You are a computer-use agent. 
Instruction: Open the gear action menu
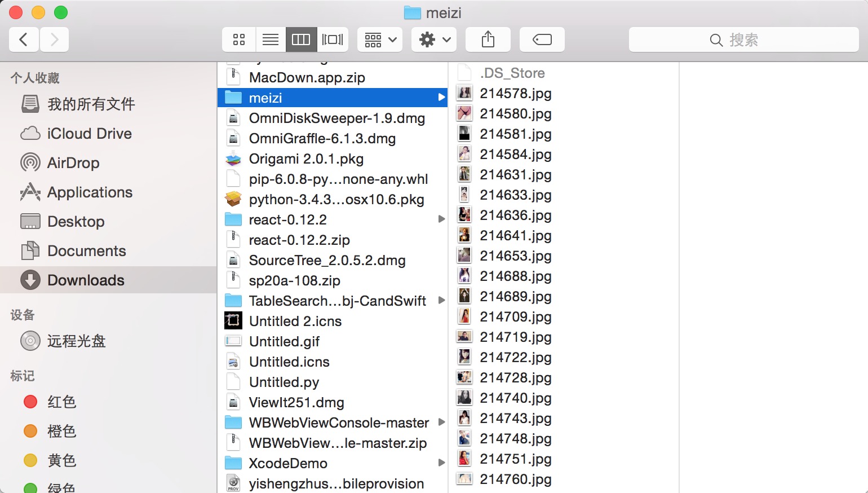[434, 39]
